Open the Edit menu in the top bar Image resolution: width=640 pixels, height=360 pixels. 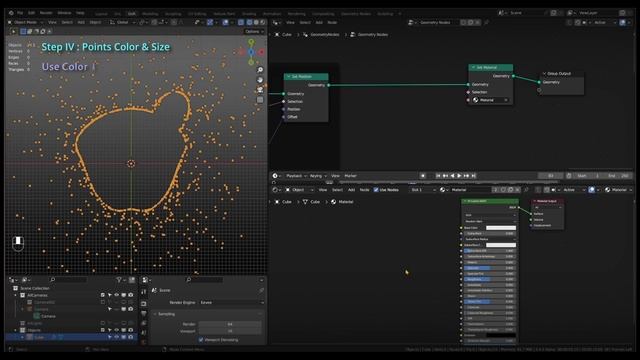click(31, 13)
